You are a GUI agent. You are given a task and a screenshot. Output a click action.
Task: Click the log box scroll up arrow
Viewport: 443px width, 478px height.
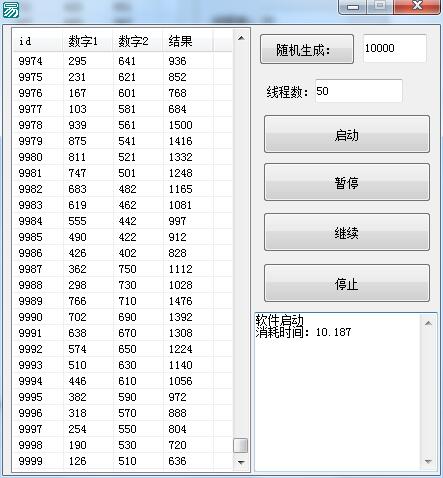pos(428,323)
